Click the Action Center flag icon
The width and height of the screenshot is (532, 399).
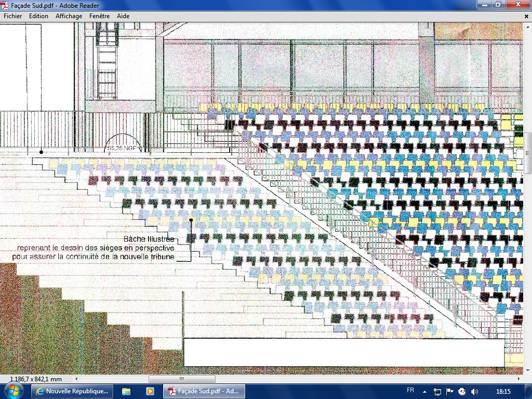(449, 391)
